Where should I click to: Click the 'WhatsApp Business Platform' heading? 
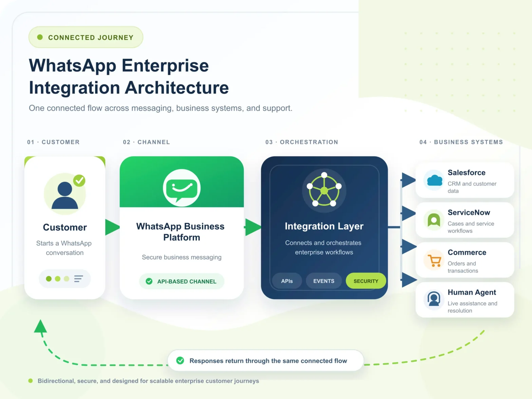(181, 232)
